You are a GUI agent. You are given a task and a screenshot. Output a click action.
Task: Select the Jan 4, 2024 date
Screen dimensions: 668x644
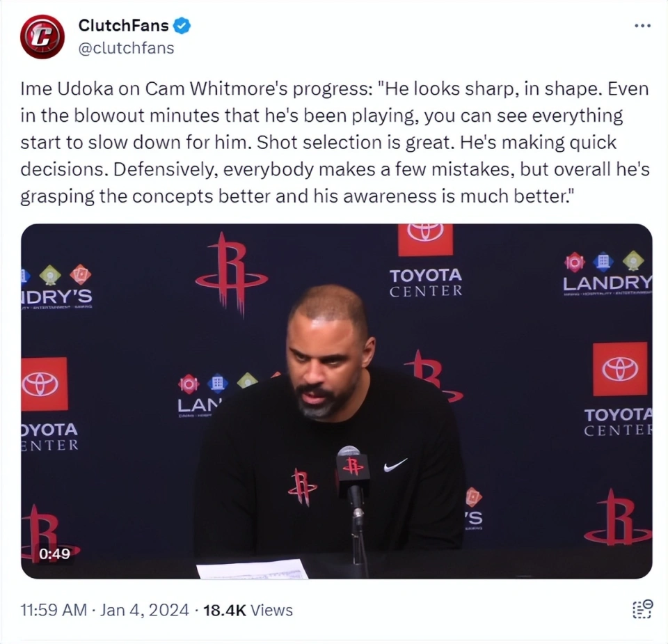[x=145, y=610]
